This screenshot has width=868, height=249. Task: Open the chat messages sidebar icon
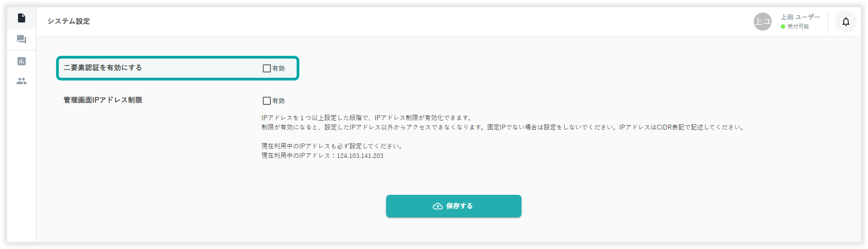[22, 40]
